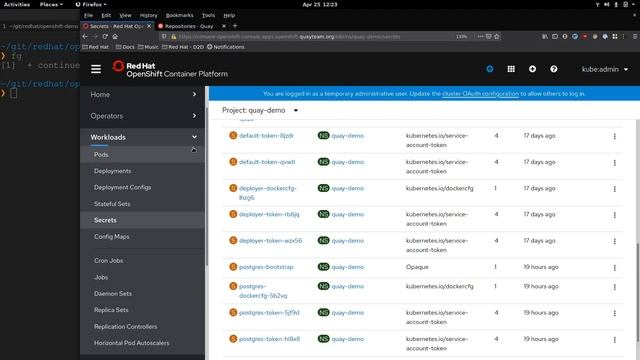The height and width of the screenshot is (360, 640).
Task: Go to Pods in sidebar
Action: (101, 155)
